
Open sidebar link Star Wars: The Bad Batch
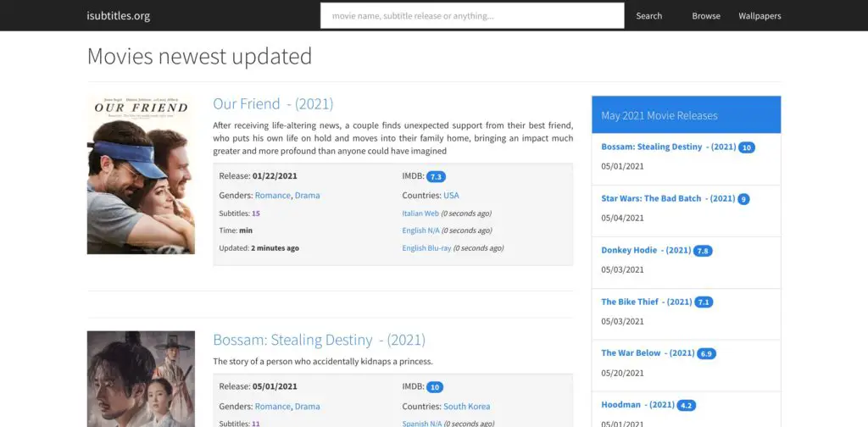(x=668, y=198)
